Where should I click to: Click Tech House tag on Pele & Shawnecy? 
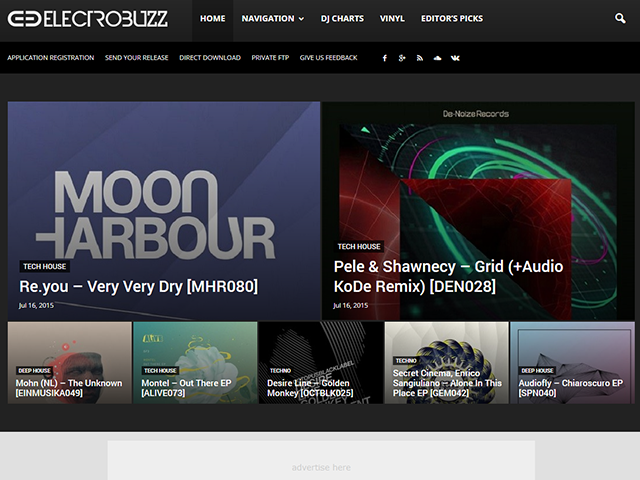tap(359, 247)
